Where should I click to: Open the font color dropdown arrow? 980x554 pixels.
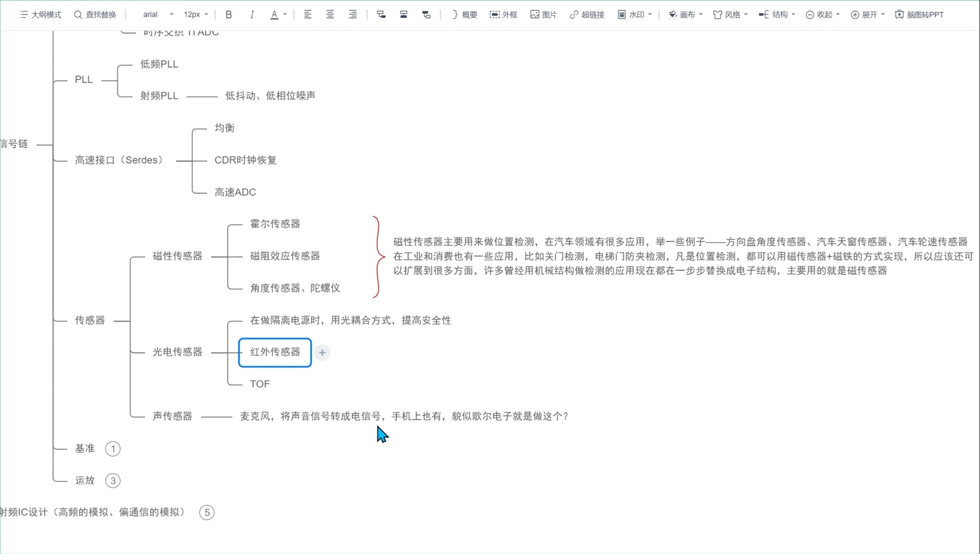pyautogui.click(x=285, y=14)
